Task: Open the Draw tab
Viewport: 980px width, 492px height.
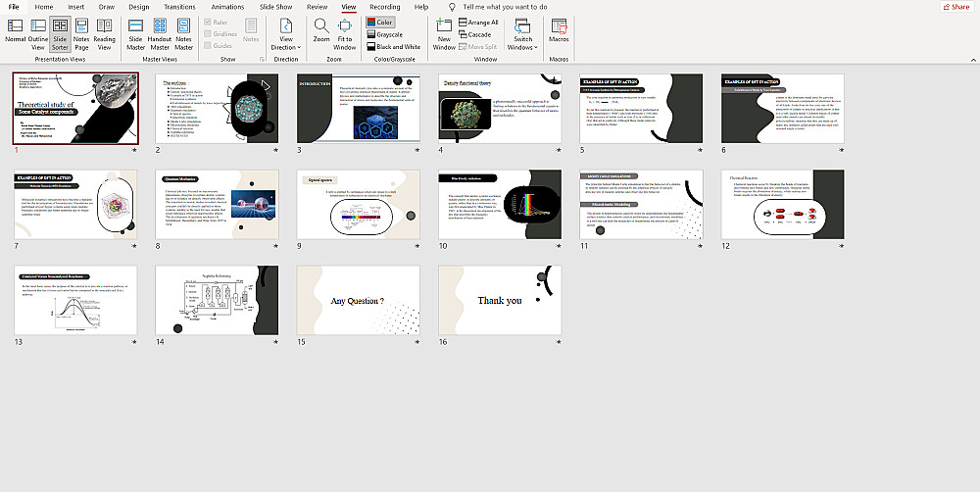Action: [107, 7]
